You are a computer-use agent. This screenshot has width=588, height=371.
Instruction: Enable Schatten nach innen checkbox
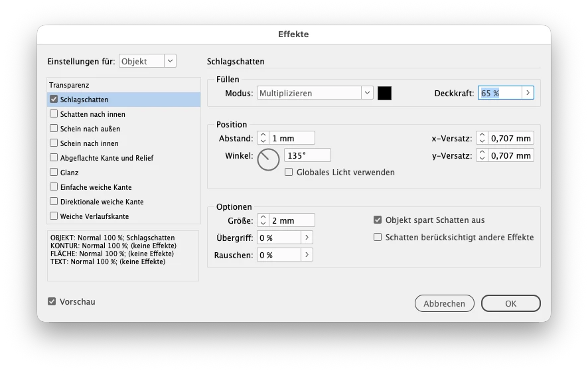click(x=54, y=113)
